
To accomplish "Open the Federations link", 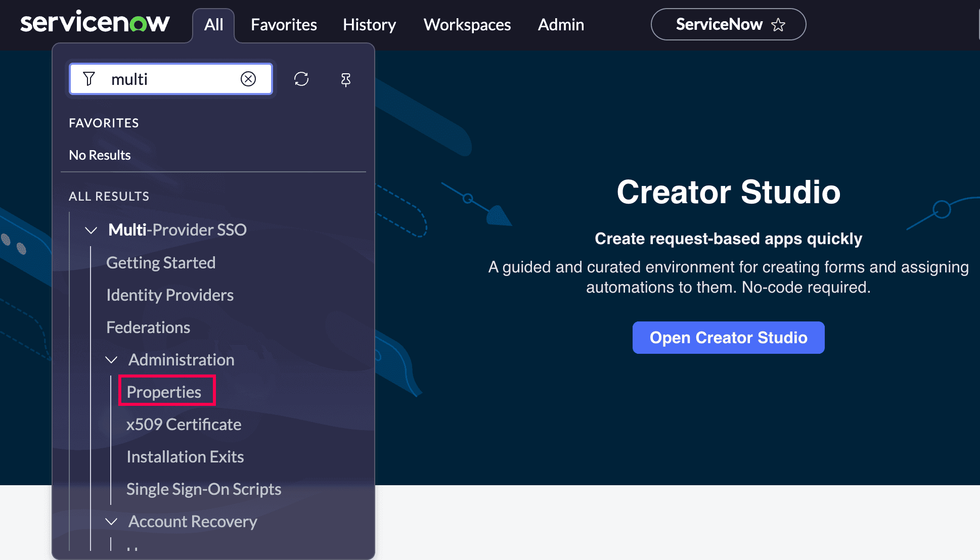I will point(148,328).
